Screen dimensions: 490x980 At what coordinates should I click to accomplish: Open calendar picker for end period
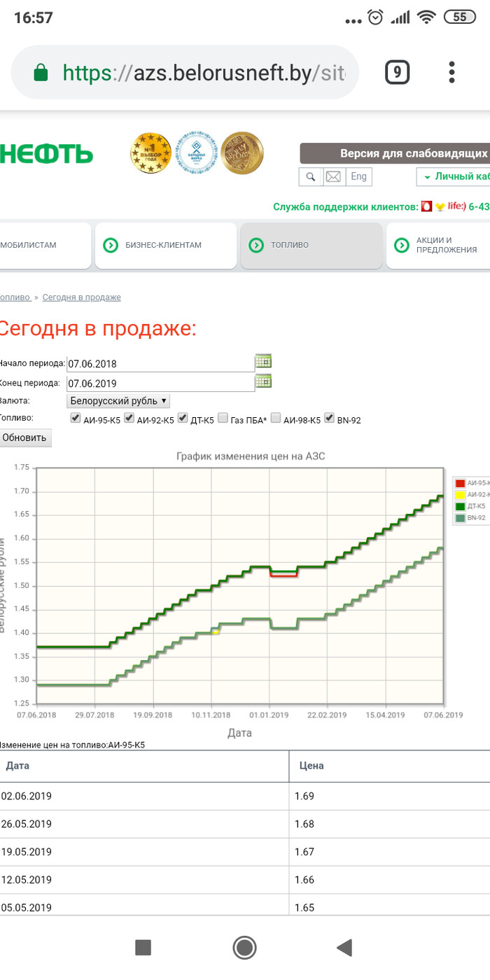click(x=263, y=381)
